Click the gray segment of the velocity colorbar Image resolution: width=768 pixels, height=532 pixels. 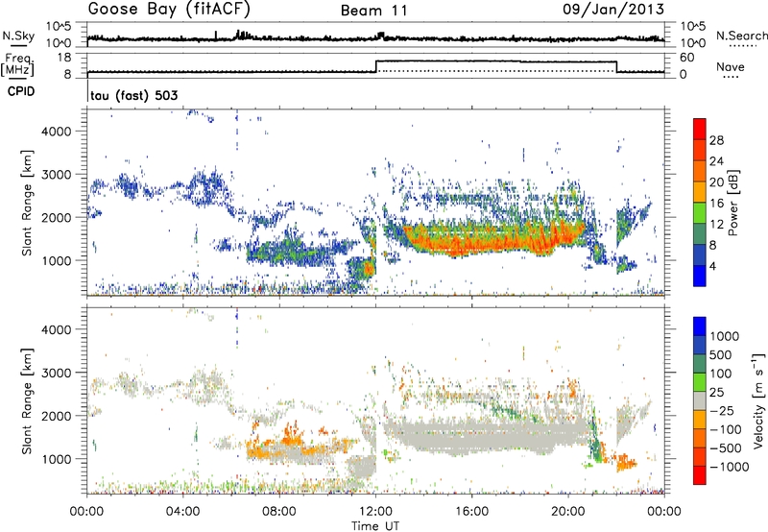click(700, 401)
